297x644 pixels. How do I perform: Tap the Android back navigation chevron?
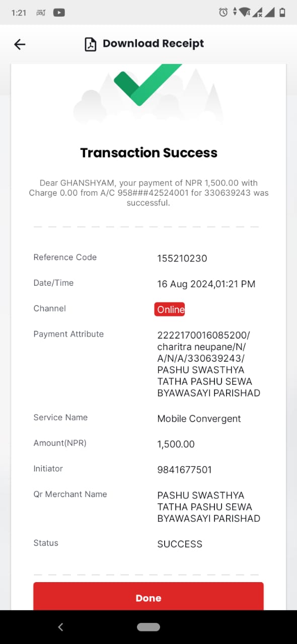point(61,627)
